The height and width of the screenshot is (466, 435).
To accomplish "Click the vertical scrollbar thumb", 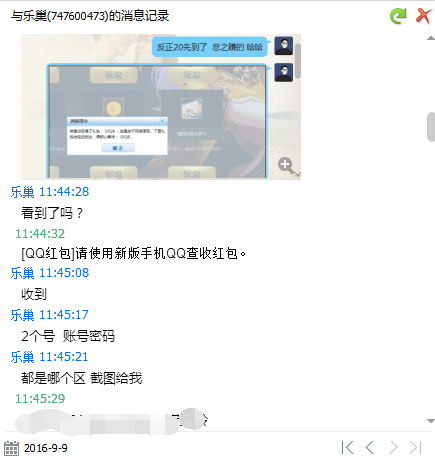I will [x=431, y=127].
